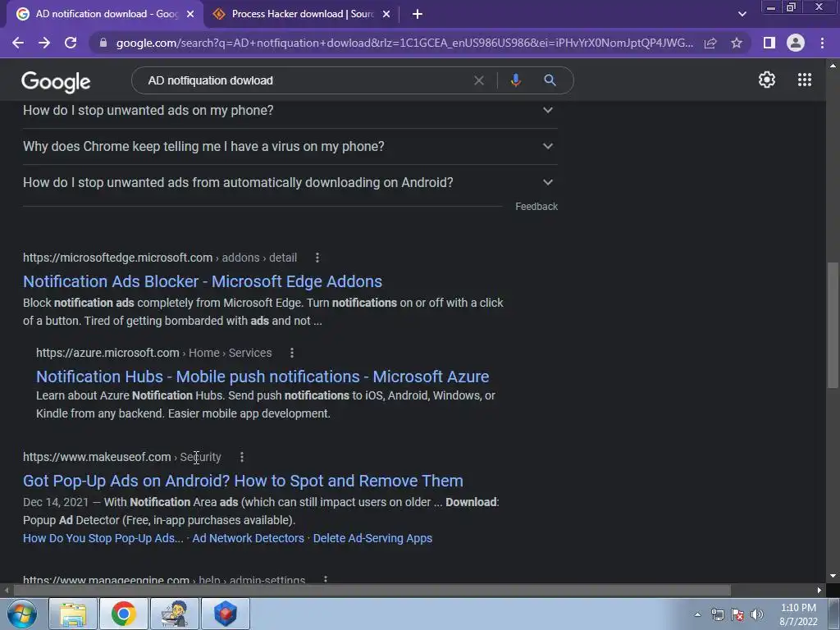The height and width of the screenshot is (630, 840).
Task: Click the horizontal page scrollbar thumb
Action: [372, 591]
